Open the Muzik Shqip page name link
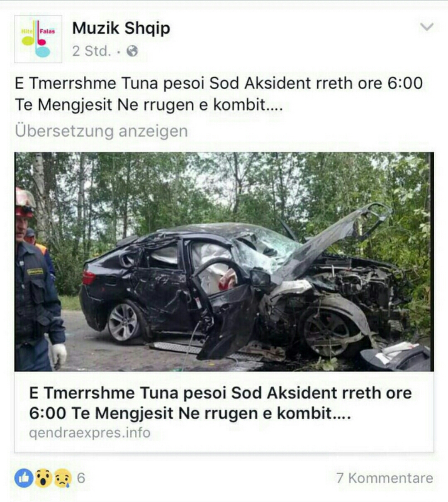The width and height of the screenshot is (448, 502). click(121, 28)
